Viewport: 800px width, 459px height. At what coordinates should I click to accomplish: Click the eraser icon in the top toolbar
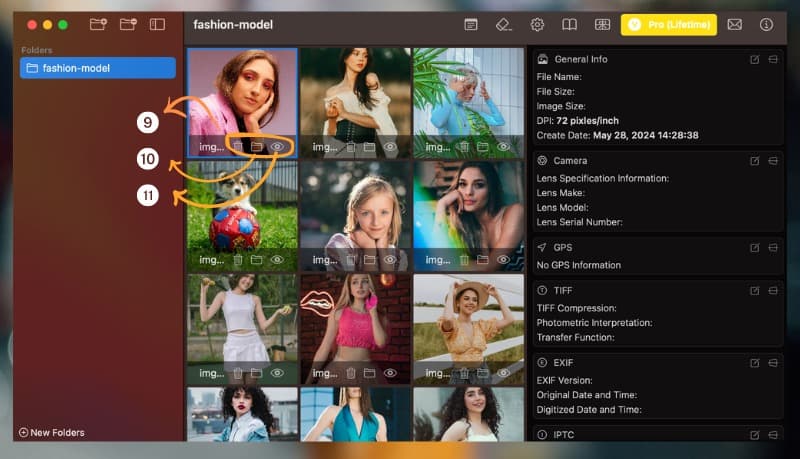504,24
